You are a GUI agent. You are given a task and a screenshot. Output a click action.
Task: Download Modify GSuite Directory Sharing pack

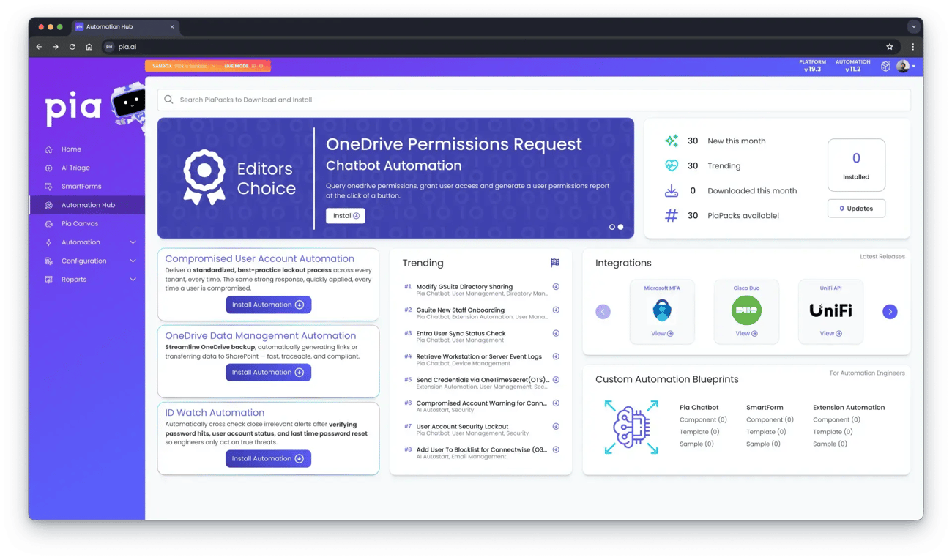[x=556, y=287]
